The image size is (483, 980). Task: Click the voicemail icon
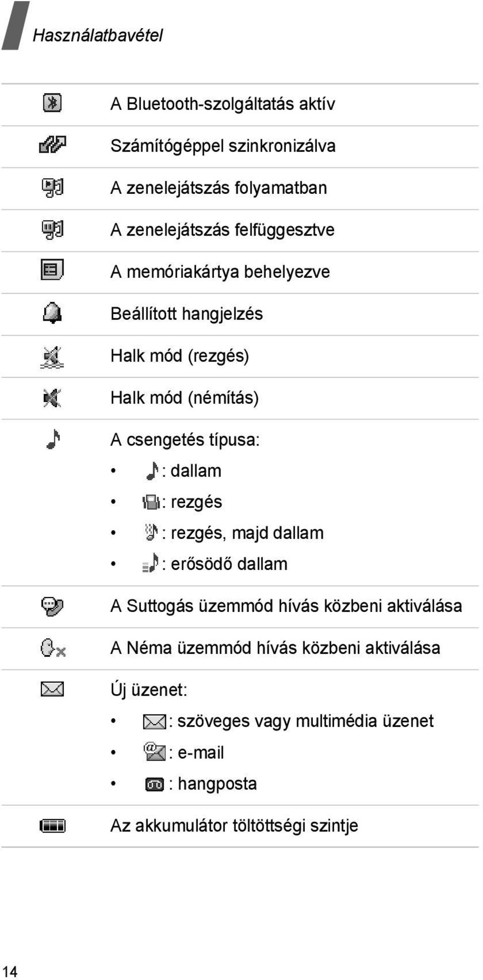[154, 784]
